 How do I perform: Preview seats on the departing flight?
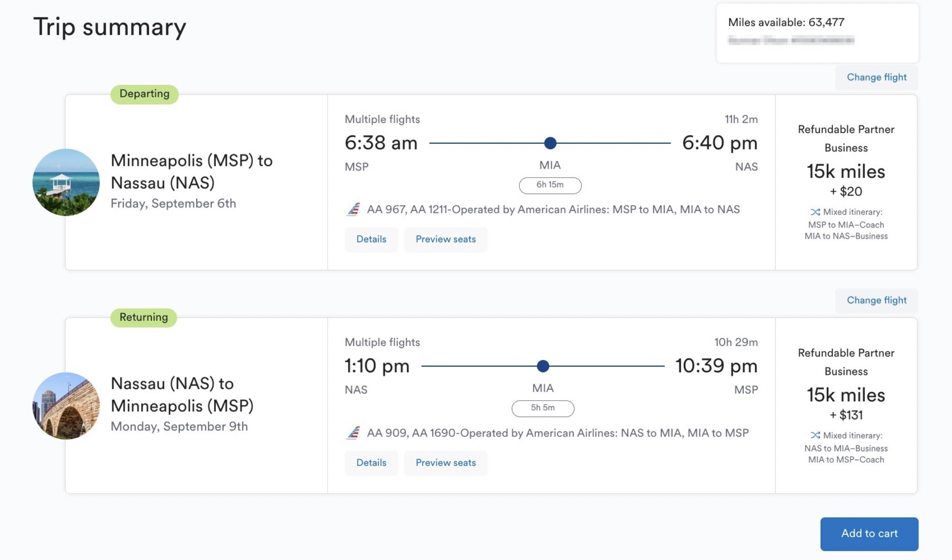445,239
